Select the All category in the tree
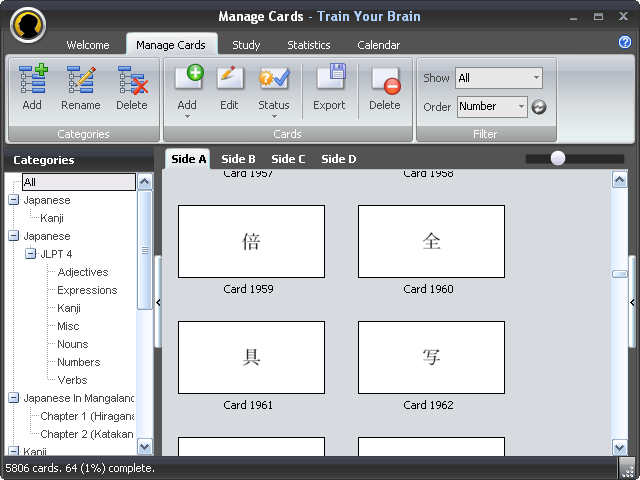Image resolution: width=640 pixels, height=480 pixels. coord(79,182)
